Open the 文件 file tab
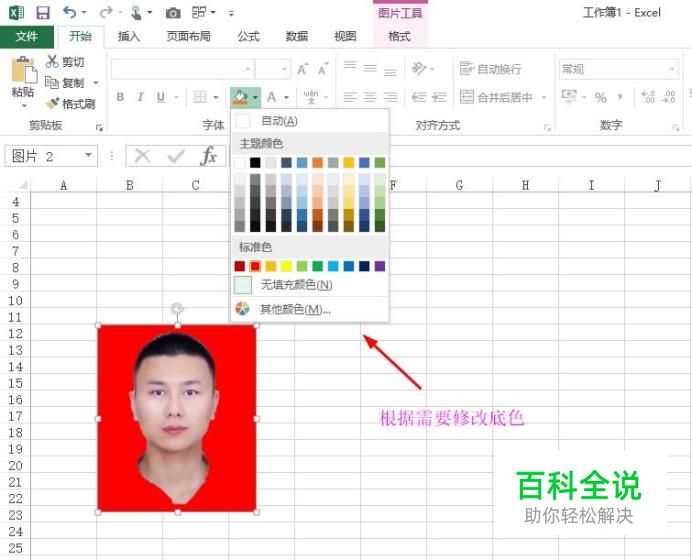 [26, 36]
